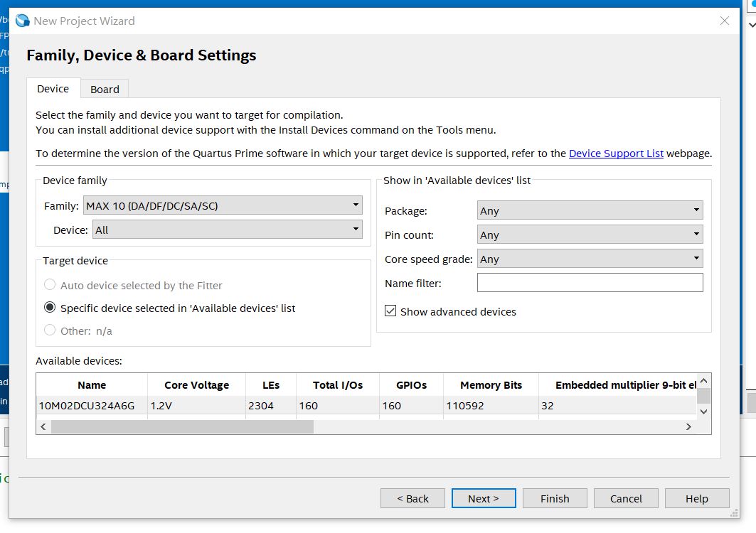Proceed with the Next button

point(484,498)
